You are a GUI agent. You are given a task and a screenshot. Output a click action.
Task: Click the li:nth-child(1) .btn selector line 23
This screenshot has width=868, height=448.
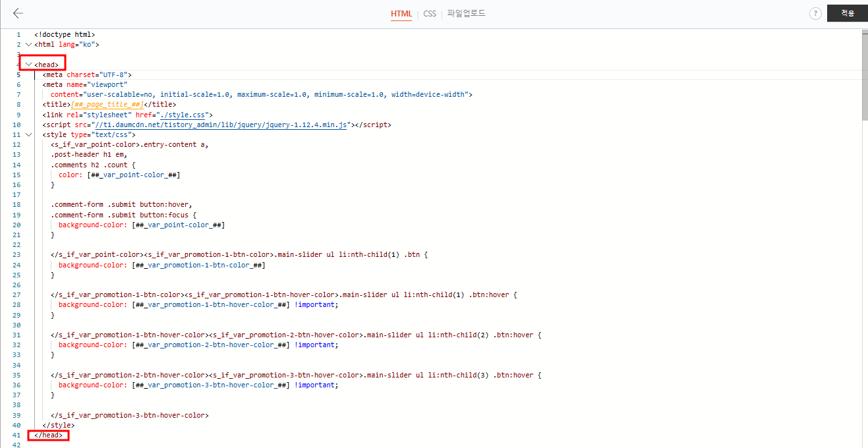click(x=239, y=255)
